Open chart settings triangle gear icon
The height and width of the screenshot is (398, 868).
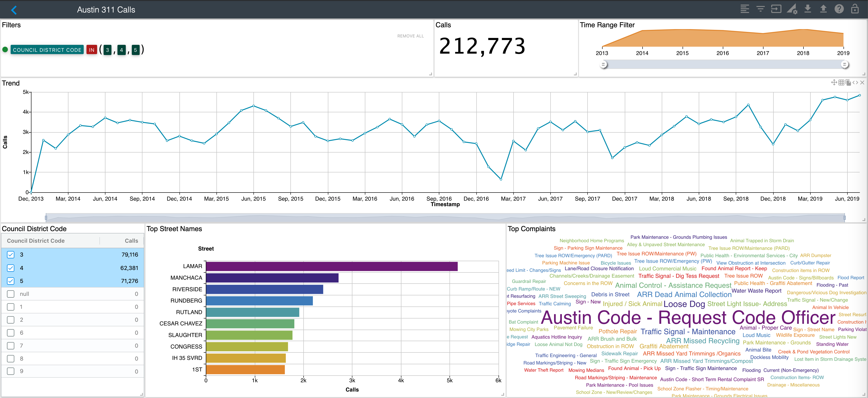792,9
